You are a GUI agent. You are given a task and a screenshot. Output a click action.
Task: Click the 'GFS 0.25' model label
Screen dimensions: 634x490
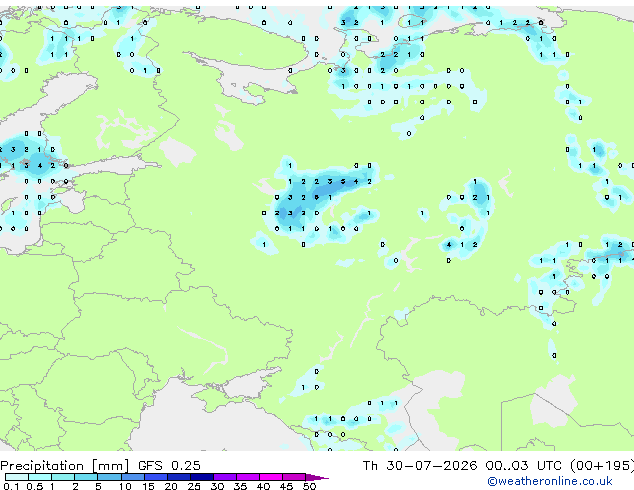169,466
